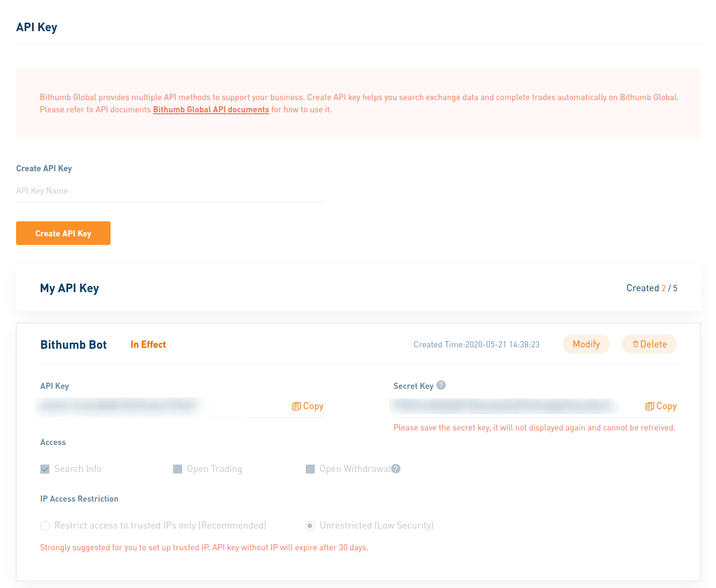Click the API Key Name input field
The width and height of the screenshot is (716, 588).
(x=169, y=191)
